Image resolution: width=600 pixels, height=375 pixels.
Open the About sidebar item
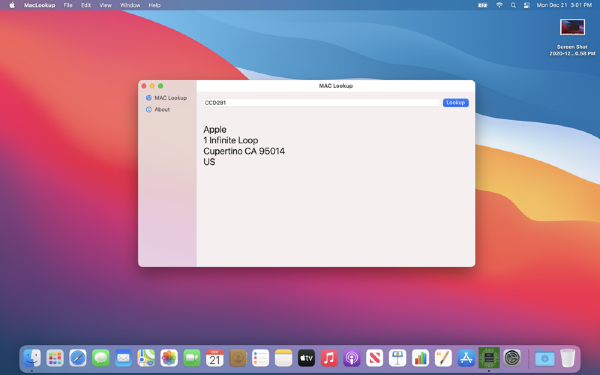[158, 109]
